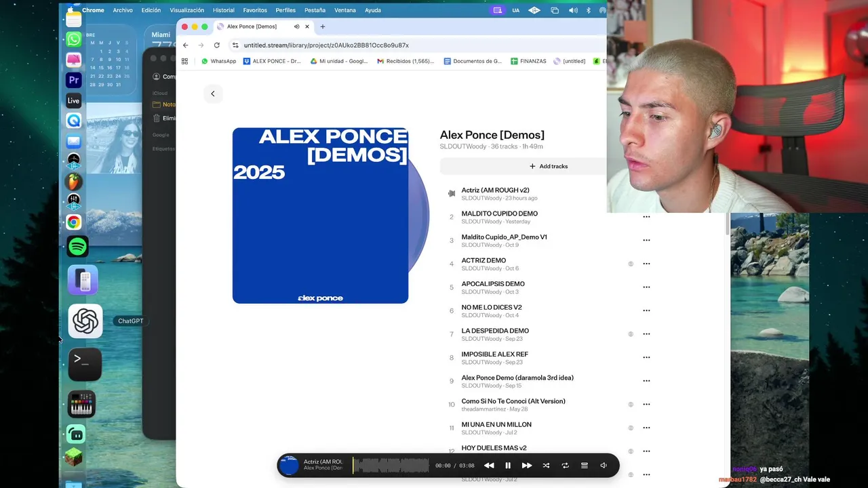Screen dimensions: 868x488
Task: Open the macOS volume control in menu bar
Action: pos(573,10)
